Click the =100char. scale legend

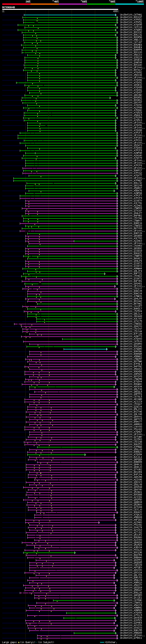point(109,642)
